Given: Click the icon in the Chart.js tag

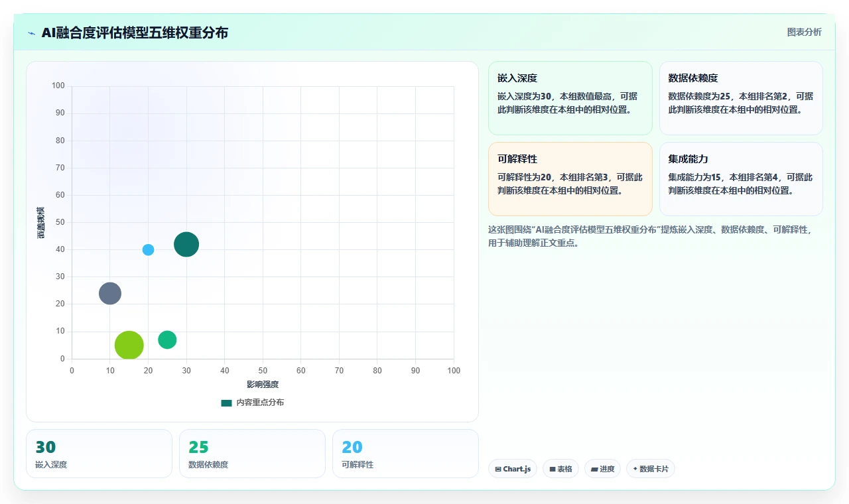Looking at the screenshot, I should (x=498, y=469).
